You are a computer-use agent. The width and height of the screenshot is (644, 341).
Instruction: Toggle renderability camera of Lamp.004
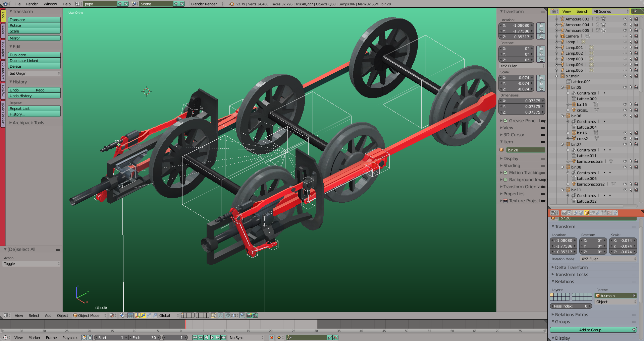[x=636, y=65]
